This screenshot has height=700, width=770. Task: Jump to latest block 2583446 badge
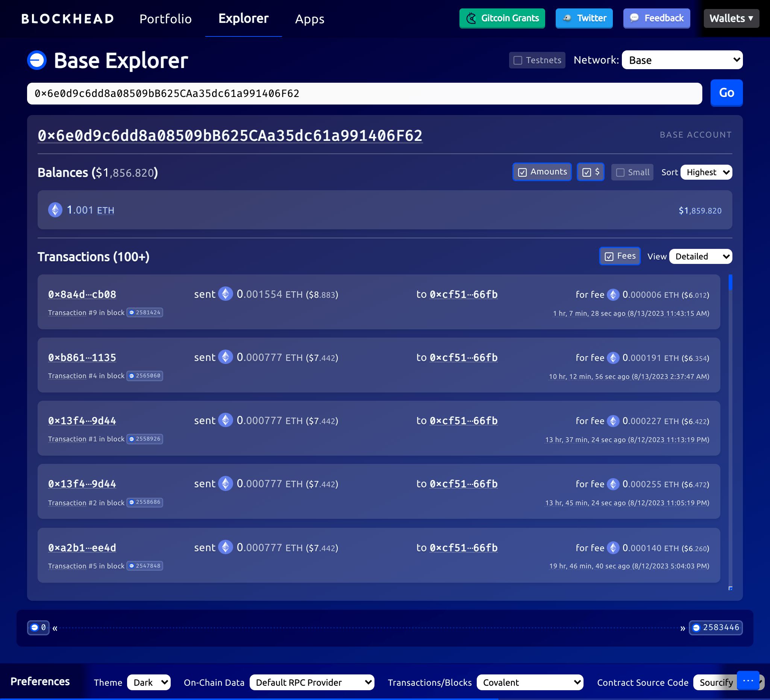[x=715, y=627]
